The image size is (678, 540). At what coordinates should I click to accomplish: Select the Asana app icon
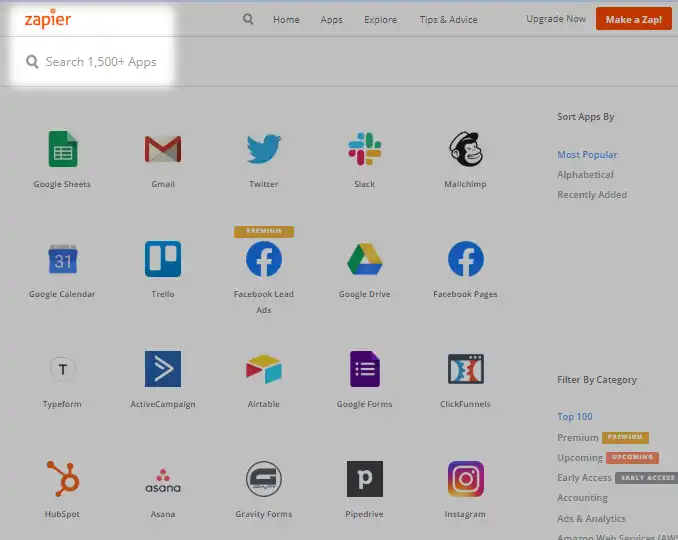[x=163, y=480]
